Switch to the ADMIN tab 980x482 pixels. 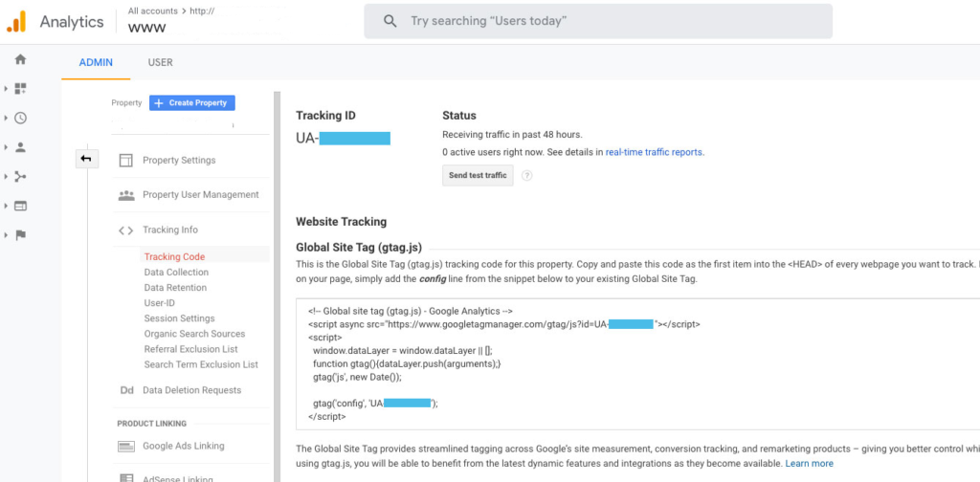click(96, 62)
